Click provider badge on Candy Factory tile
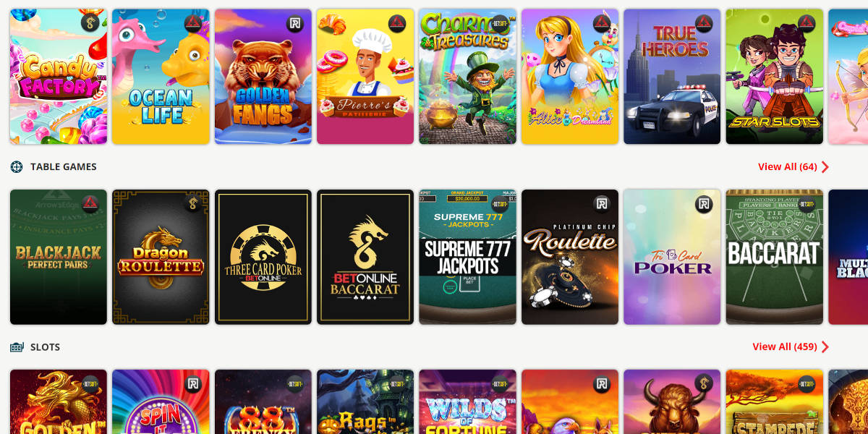 [90, 23]
